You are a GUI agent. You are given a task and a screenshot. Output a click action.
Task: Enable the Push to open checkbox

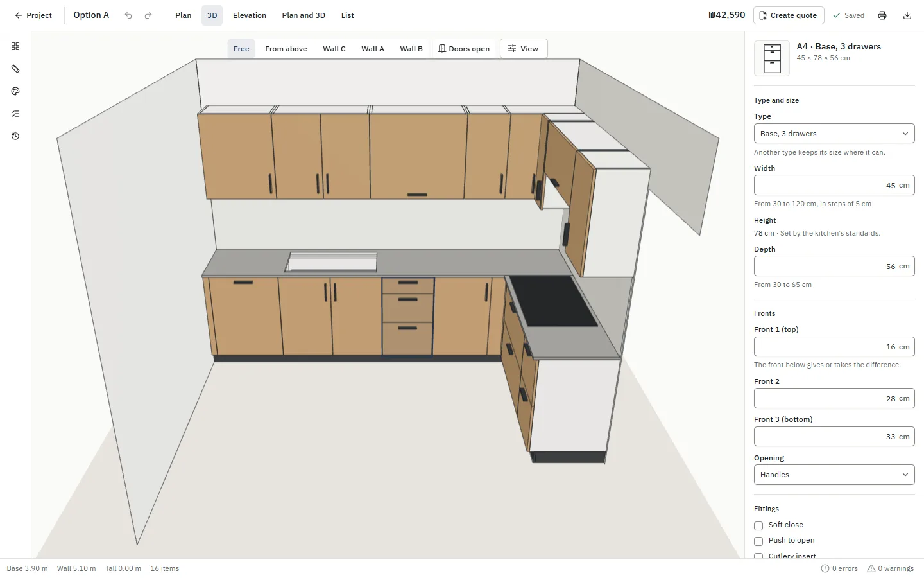click(x=758, y=541)
